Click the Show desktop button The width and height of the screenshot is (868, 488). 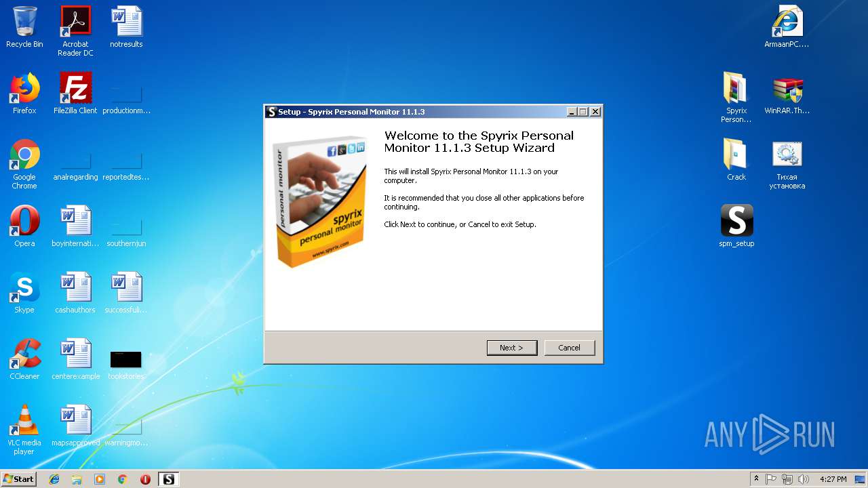click(x=861, y=479)
